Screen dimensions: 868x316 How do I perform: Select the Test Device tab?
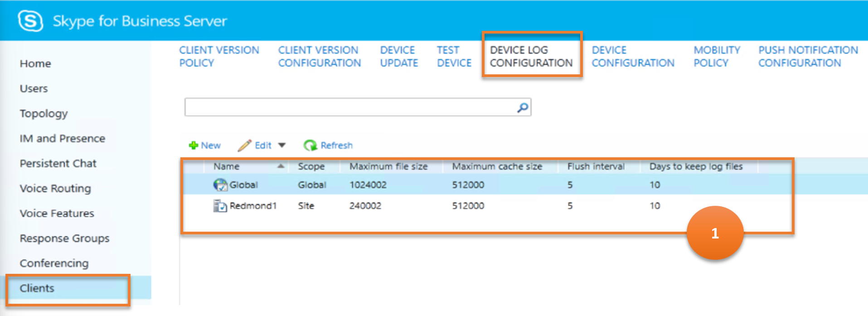pyautogui.click(x=454, y=56)
